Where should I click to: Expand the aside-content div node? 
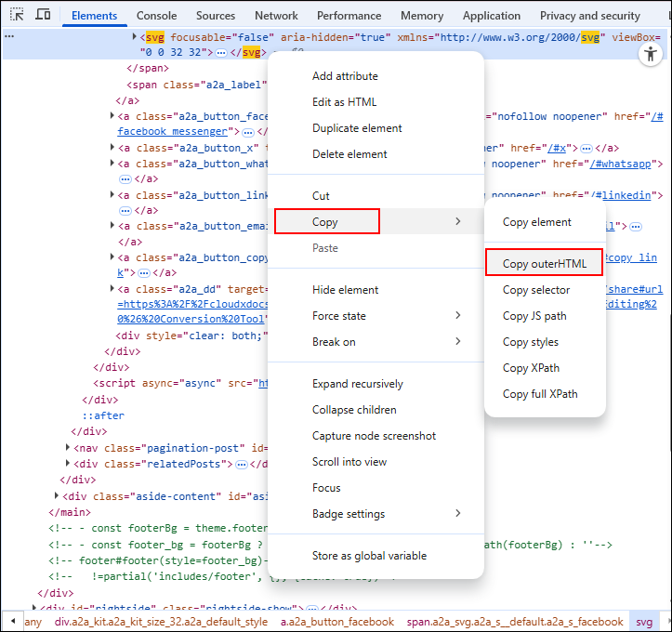pos(56,495)
